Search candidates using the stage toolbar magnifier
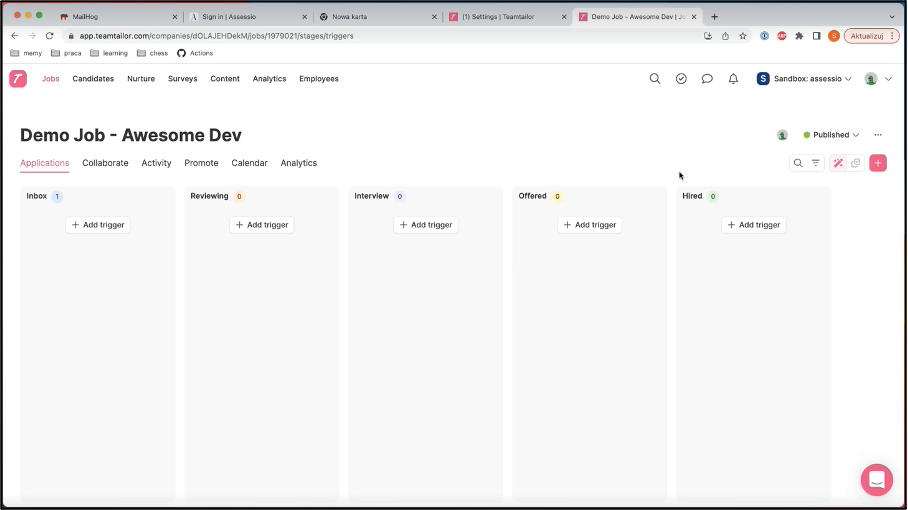Image resolution: width=908 pixels, height=510 pixels. [798, 163]
